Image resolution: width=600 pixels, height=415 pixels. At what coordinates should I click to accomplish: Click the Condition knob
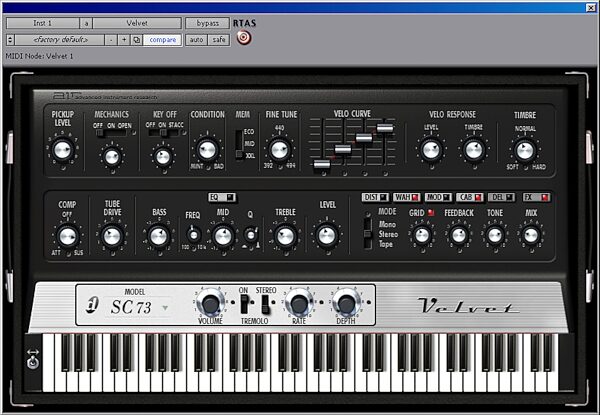click(207, 150)
